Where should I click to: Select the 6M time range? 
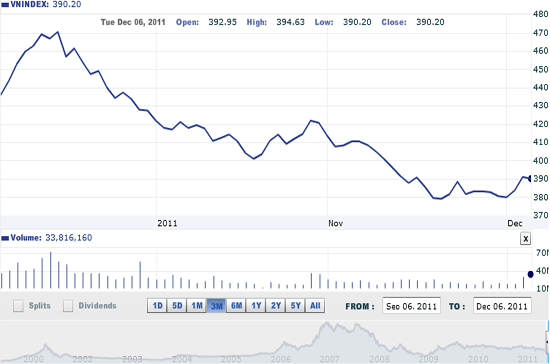(236, 306)
